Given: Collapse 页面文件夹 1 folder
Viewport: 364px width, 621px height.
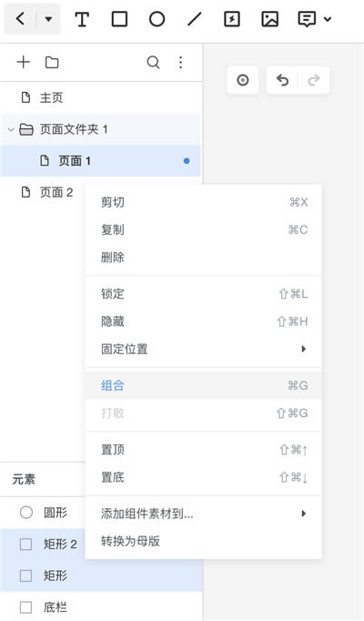Looking at the screenshot, I should coord(11,129).
